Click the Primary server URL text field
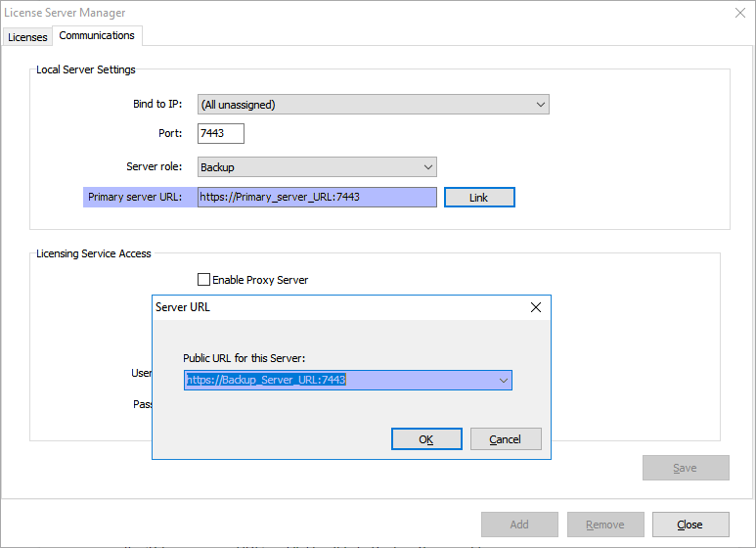 [x=317, y=197]
